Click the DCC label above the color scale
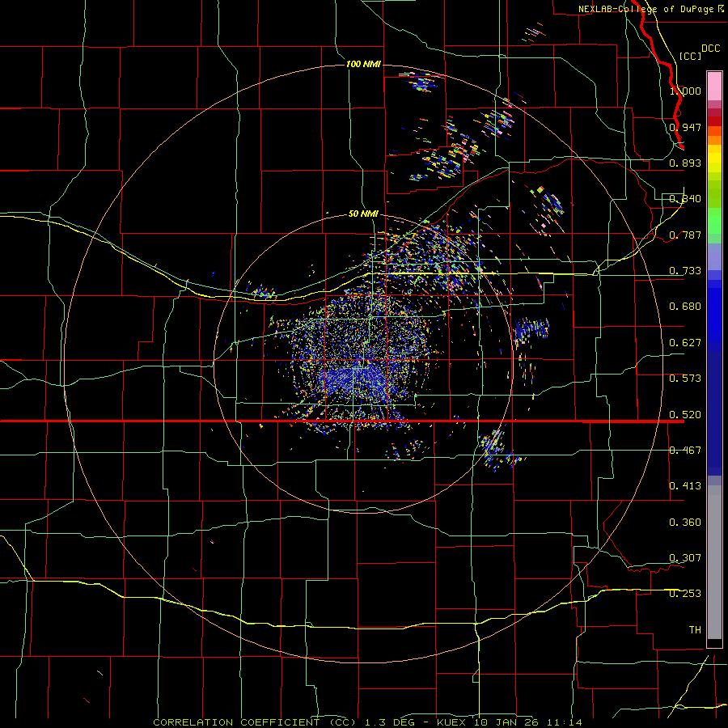The height and width of the screenshot is (728, 728). coord(710,49)
